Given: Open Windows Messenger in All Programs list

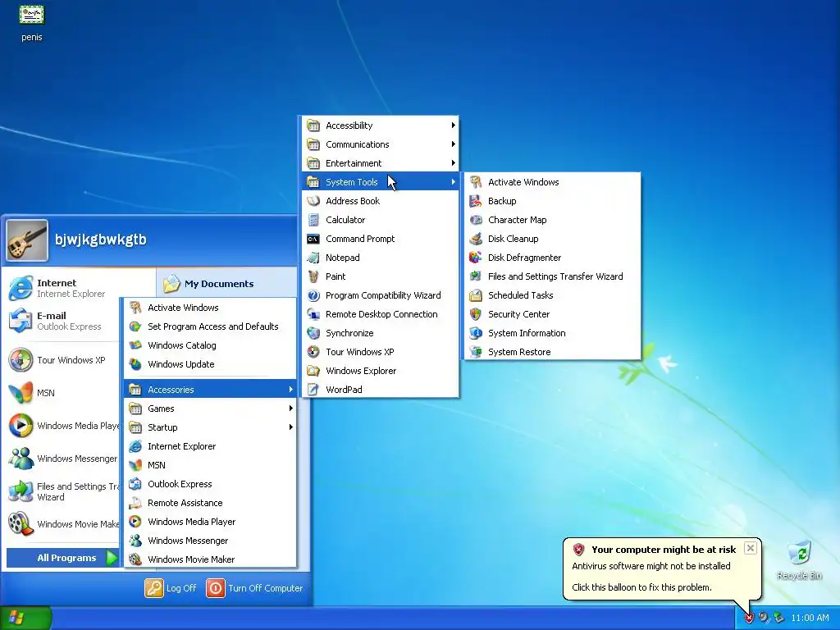Looking at the screenshot, I should 210,541.
